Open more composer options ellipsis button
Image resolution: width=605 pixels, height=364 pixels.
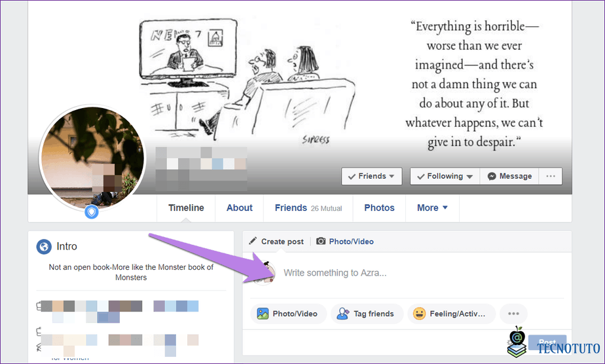click(513, 314)
